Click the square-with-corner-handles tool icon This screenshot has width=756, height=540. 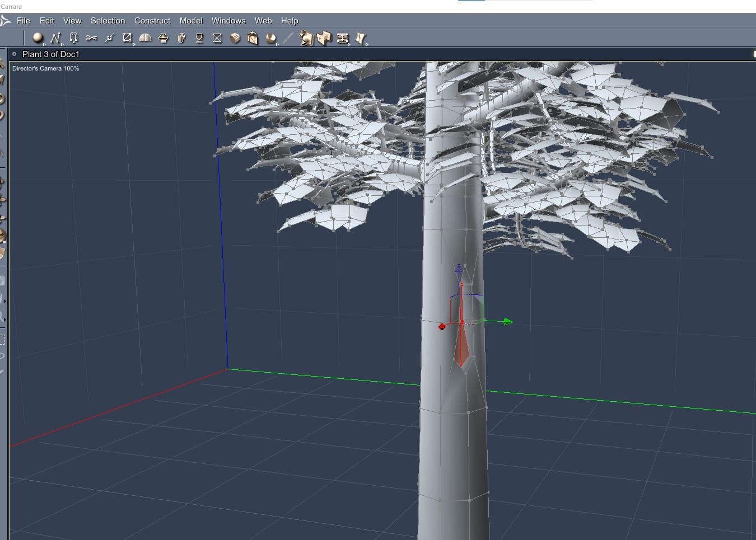tap(127, 38)
